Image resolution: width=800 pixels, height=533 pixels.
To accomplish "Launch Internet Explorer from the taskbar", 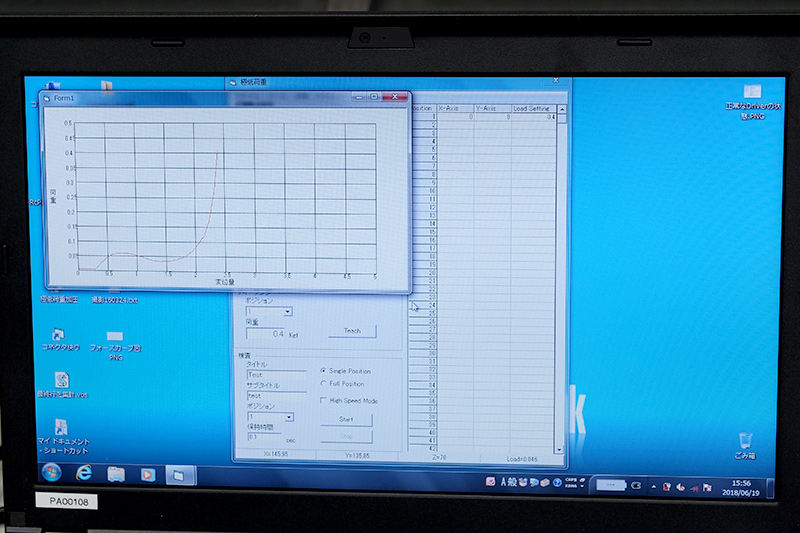I will (x=84, y=473).
